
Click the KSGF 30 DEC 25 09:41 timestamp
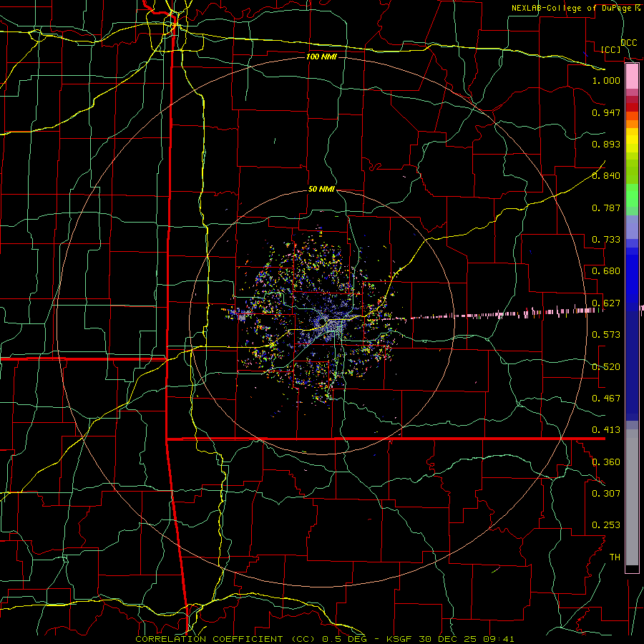tap(451, 639)
